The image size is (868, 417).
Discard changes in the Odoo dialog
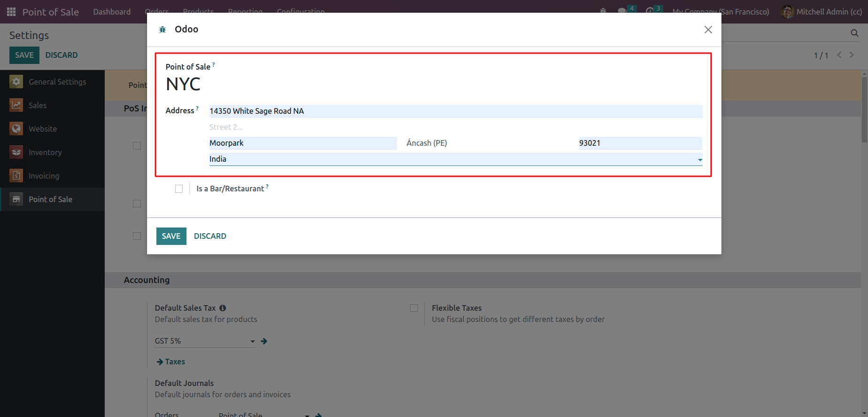point(210,236)
